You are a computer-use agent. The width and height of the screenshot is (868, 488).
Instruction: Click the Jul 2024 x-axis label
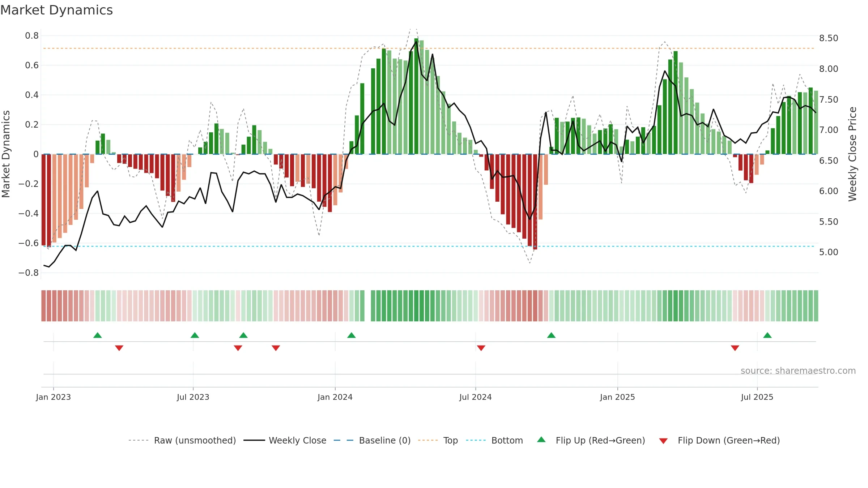476,397
